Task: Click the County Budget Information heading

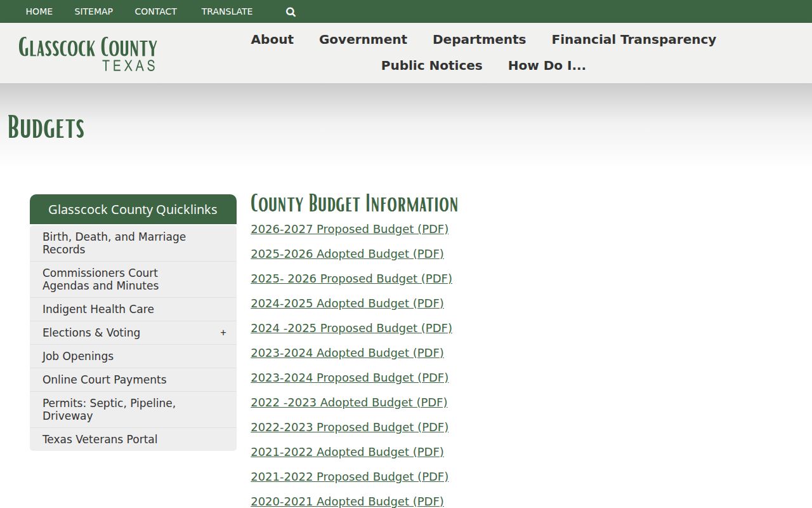Action: [x=354, y=204]
